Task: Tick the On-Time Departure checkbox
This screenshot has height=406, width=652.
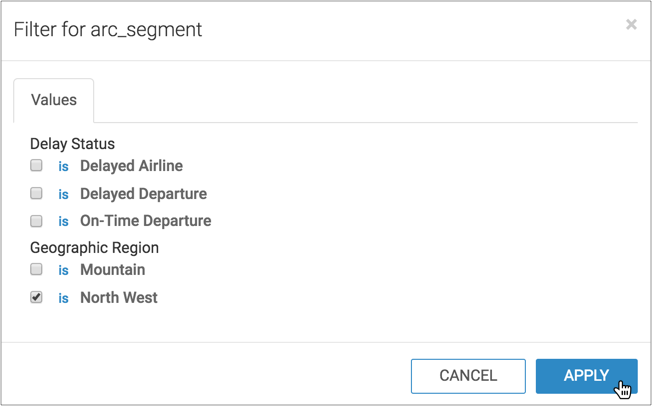Action: click(36, 221)
